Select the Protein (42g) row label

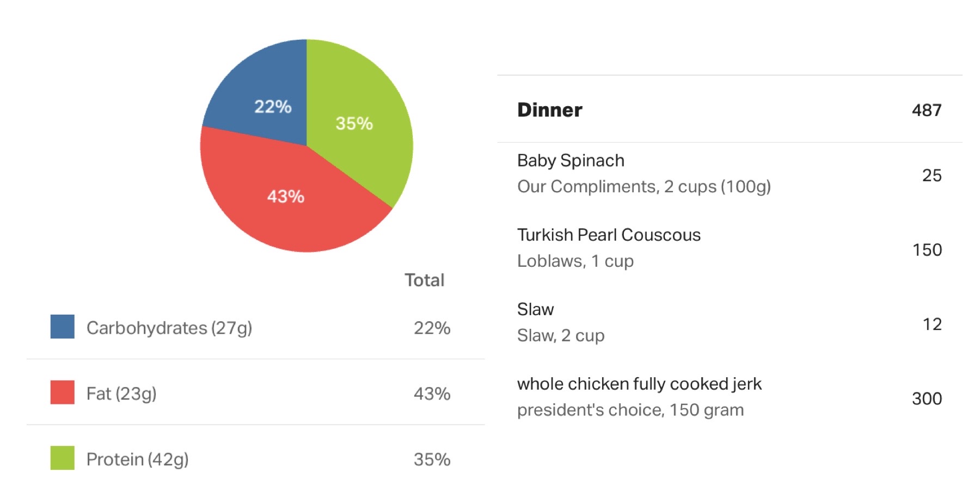[138, 459]
